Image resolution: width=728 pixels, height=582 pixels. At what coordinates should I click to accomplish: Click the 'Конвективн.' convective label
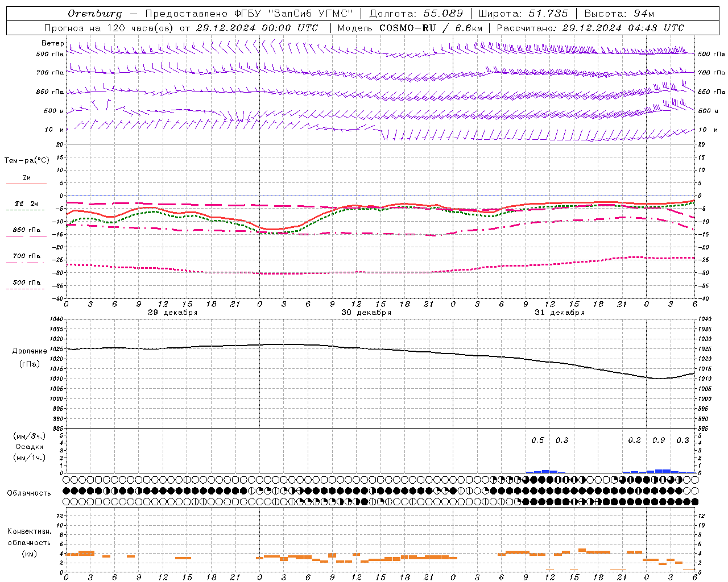(x=29, y=531)
